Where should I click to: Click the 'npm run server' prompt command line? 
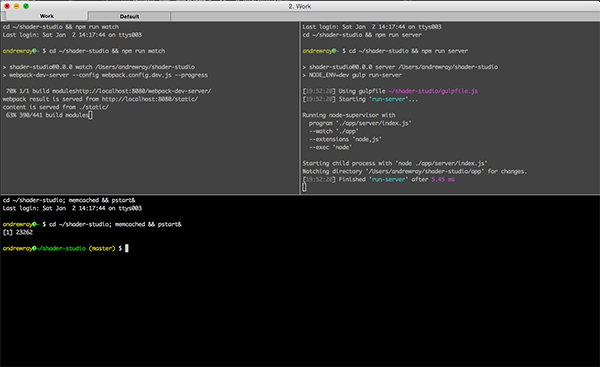pos(385,51)
